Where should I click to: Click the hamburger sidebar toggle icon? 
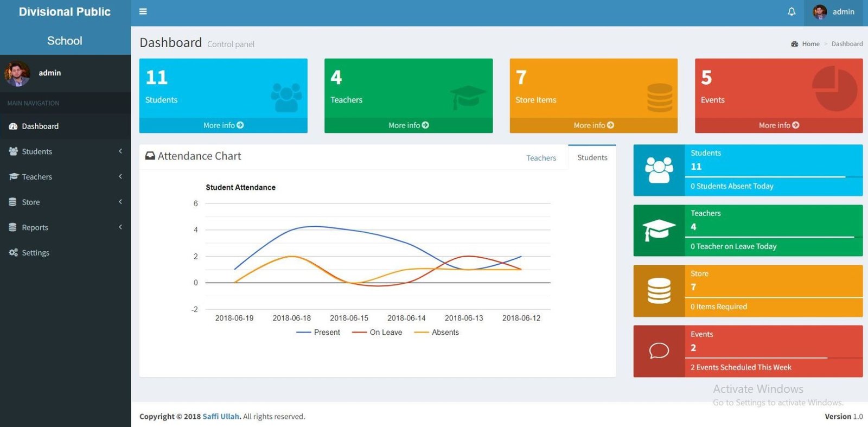[143, 11]
